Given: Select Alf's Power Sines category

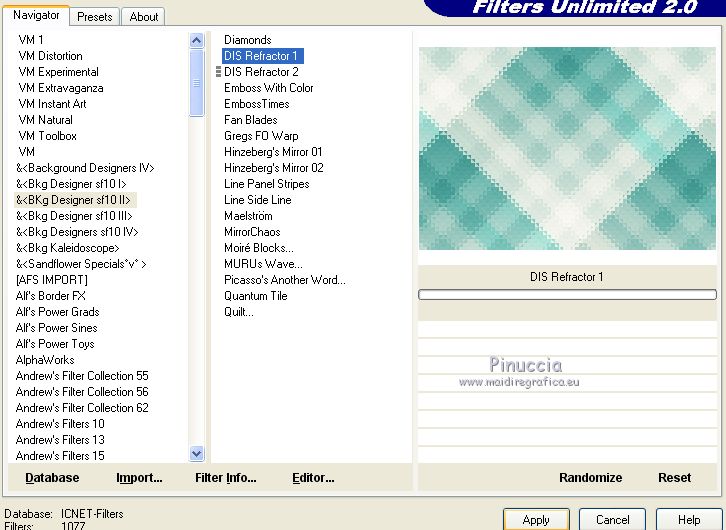Looking at the screenshot, I should 56,328.
